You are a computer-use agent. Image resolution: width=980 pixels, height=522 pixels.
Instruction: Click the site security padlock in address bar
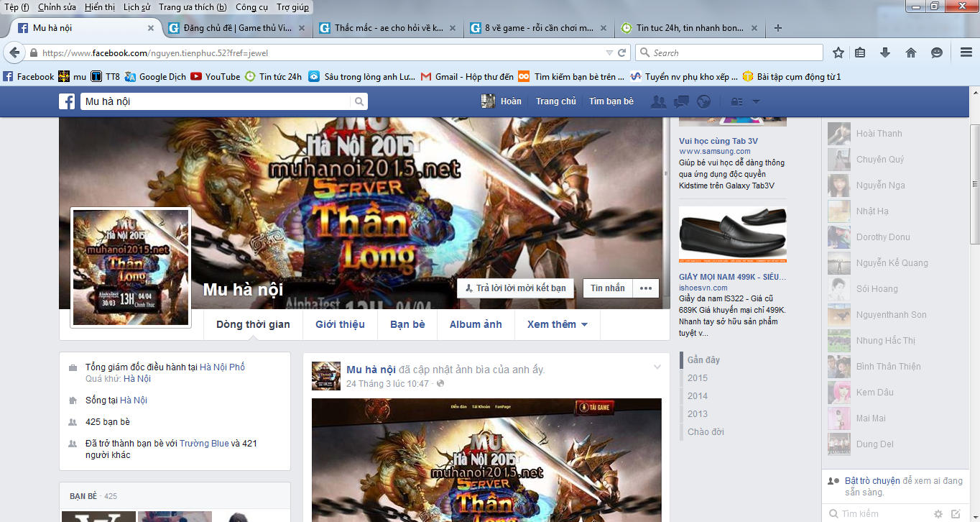[x=33, y=53]
